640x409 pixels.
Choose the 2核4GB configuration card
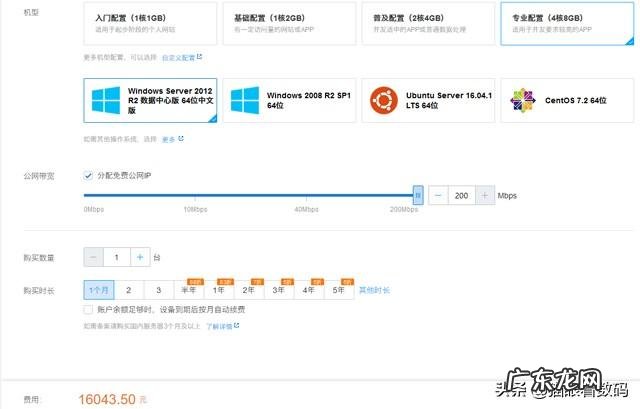tap(428, 23)
